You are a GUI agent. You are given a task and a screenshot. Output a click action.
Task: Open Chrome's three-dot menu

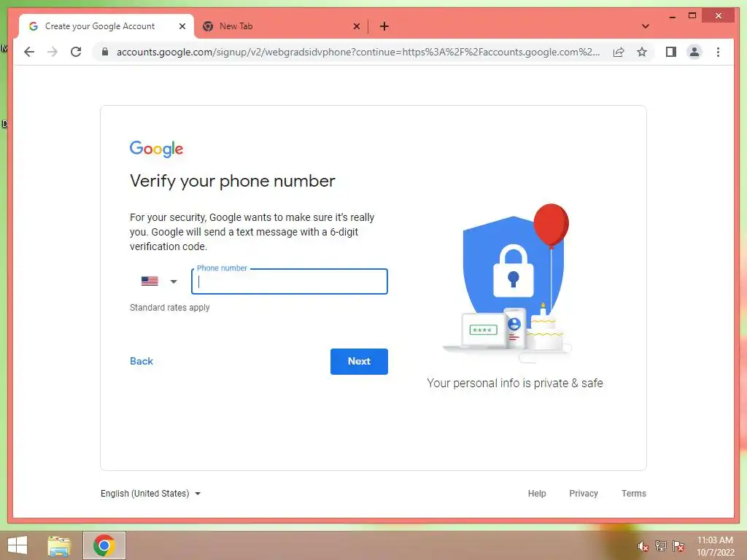coord(718,52)
